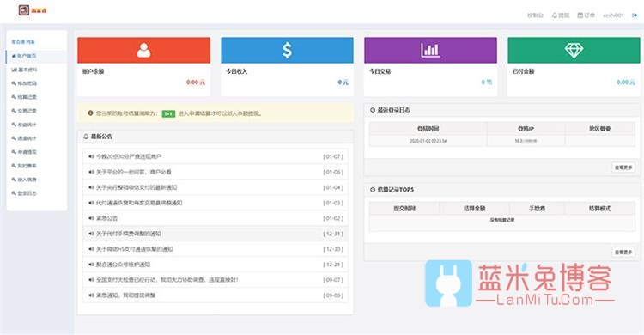Click the site logo in the header
This screenshot has height=335, width=644.
[x=33, y=9]
